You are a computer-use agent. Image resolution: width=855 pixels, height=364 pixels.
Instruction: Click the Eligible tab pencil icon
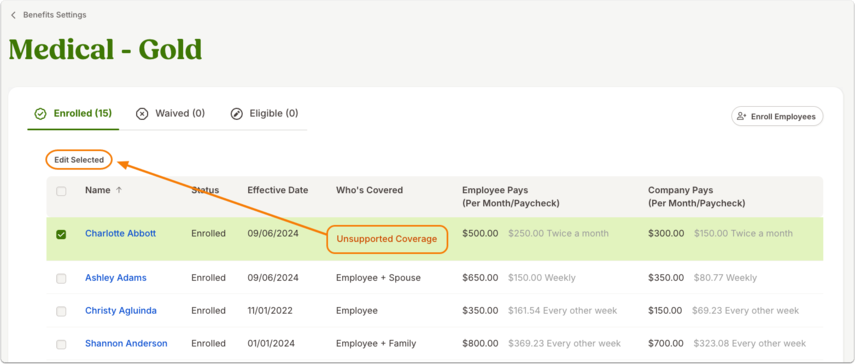click(236, 114)
